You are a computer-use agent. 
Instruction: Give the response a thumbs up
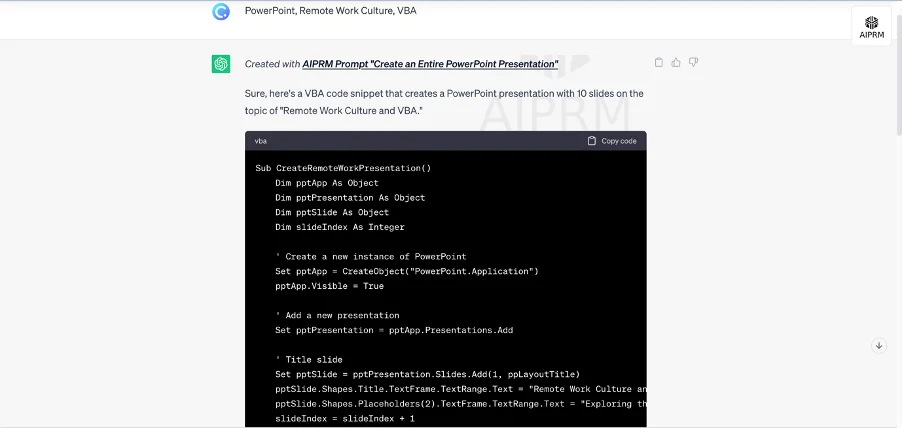click(x=676, y=62)
